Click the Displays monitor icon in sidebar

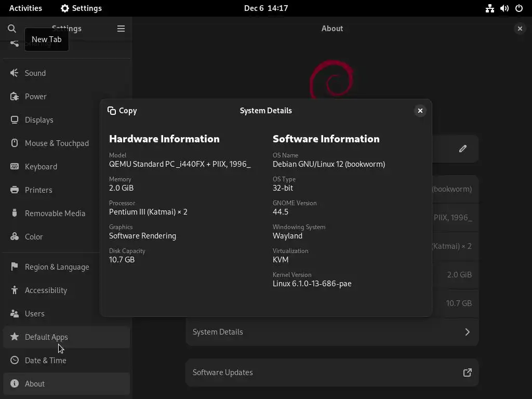point(14,120)
